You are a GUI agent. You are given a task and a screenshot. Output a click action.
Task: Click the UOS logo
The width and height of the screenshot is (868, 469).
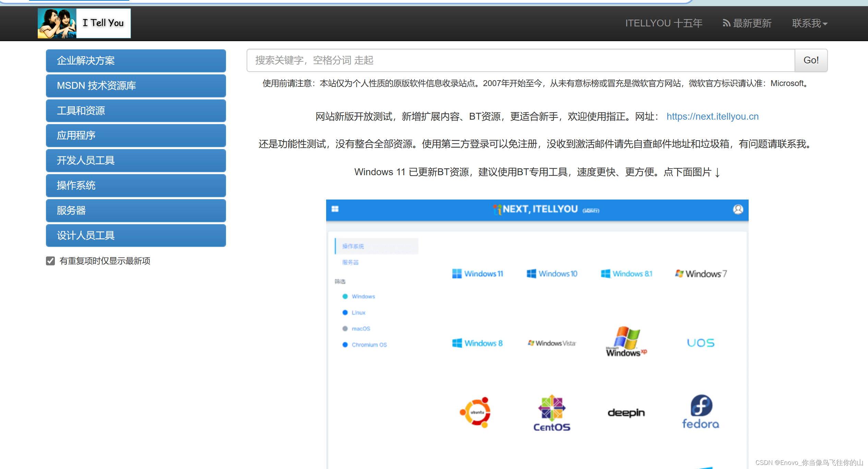pyautogui.click(x=700, y=343)
